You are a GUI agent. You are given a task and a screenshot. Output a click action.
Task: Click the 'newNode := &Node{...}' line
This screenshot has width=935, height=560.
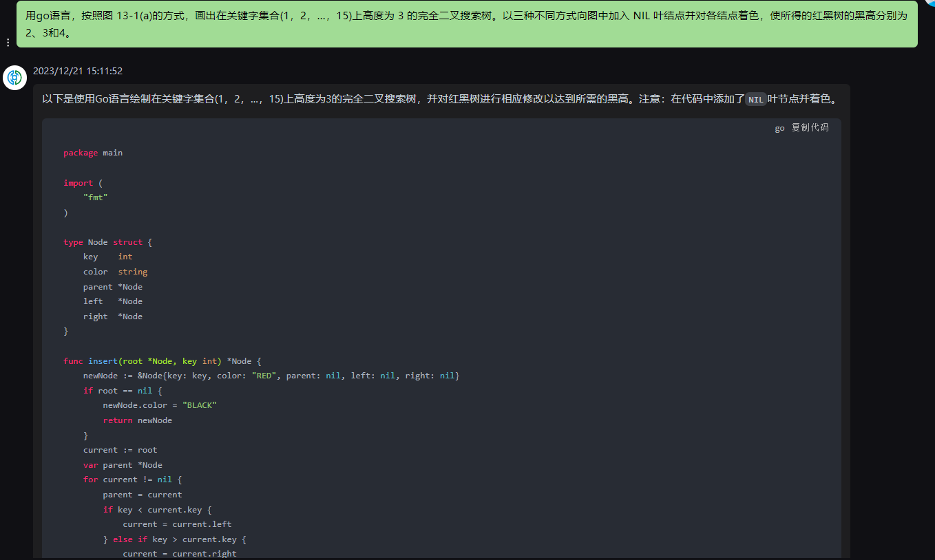271,376
